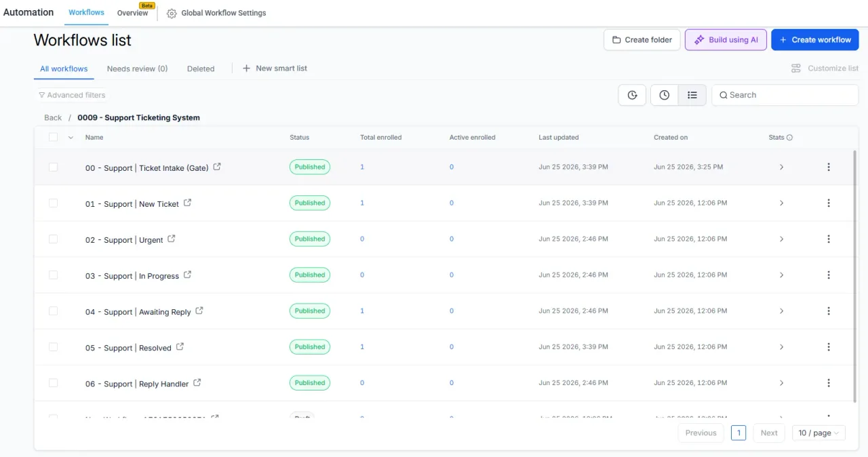
Task: Click inside the Search input field
Action: tap(785, 95)
